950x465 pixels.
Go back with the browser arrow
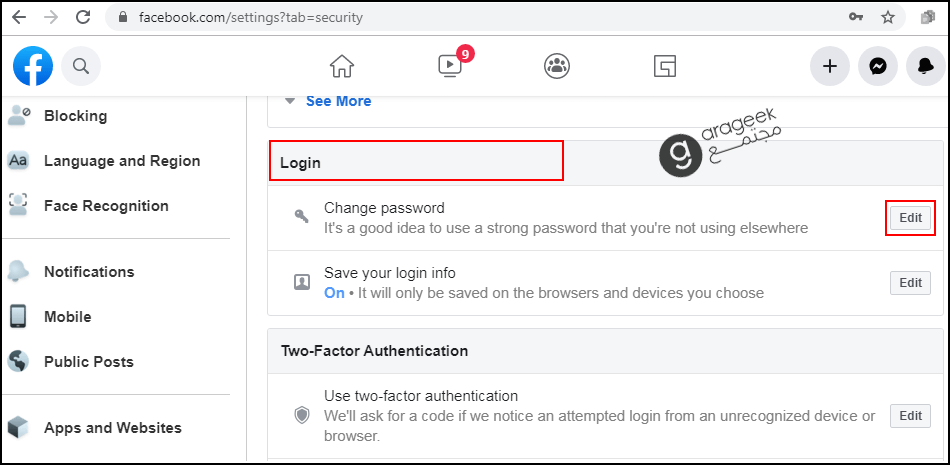point(19,17)
